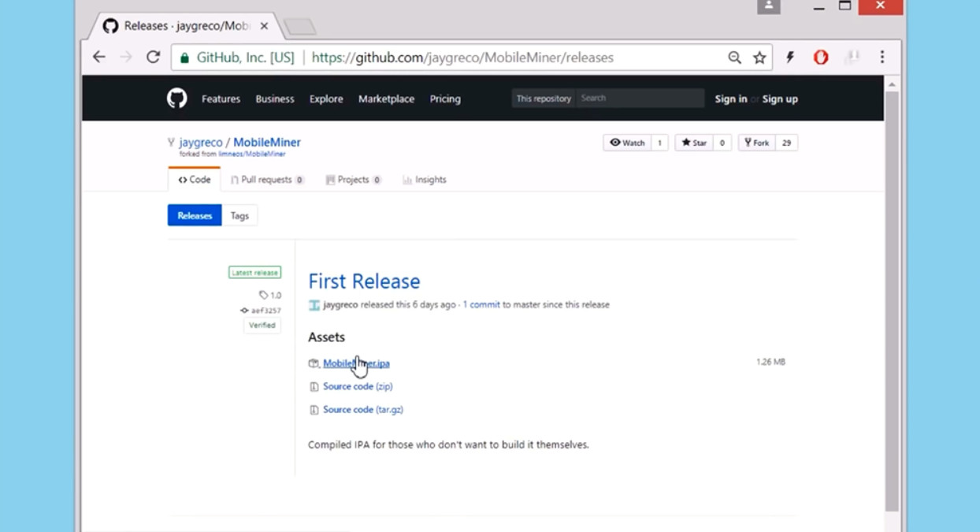Click the forks count 29
The height and width of the screenshot is (532, 980).
786,143
